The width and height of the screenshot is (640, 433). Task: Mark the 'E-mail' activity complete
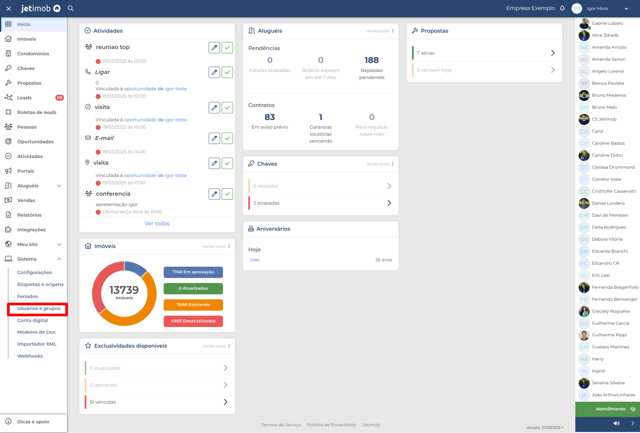coord(227,138)
